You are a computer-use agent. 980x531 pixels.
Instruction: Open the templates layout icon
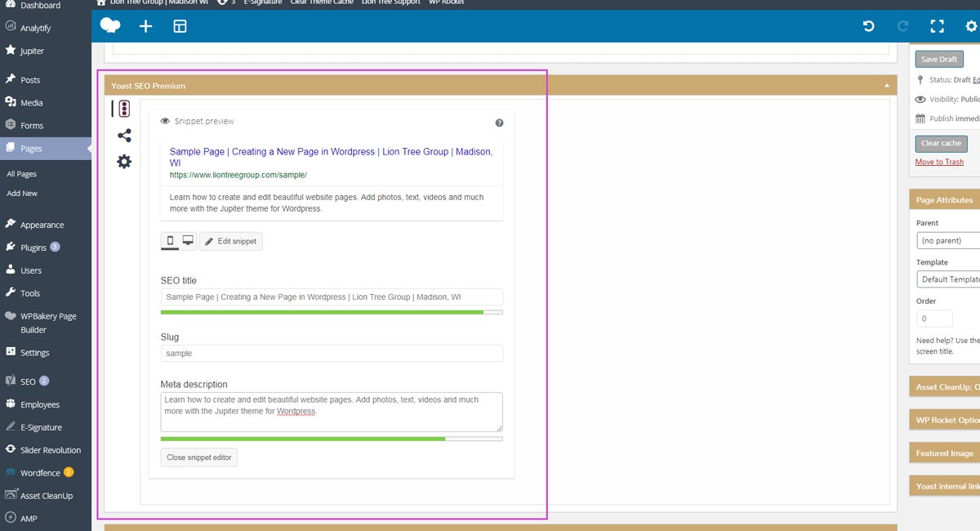(180, 26)
